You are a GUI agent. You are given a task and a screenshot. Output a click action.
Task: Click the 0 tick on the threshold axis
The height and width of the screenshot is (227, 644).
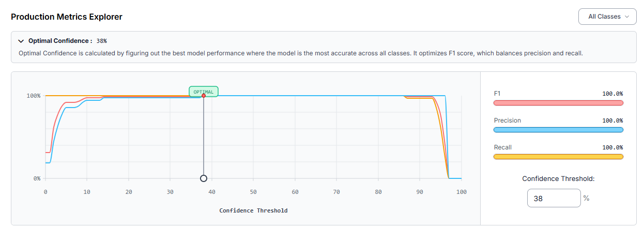tap(45, 192)
